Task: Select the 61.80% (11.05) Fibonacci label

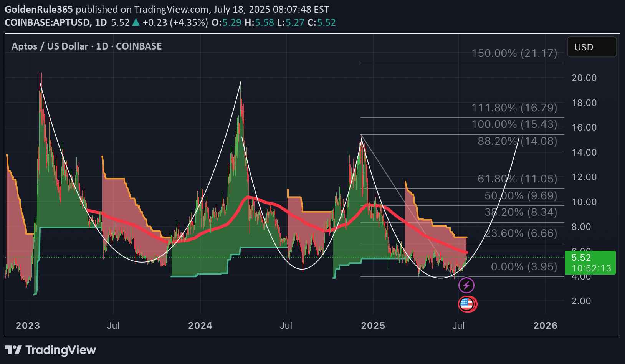Action: 518,179
